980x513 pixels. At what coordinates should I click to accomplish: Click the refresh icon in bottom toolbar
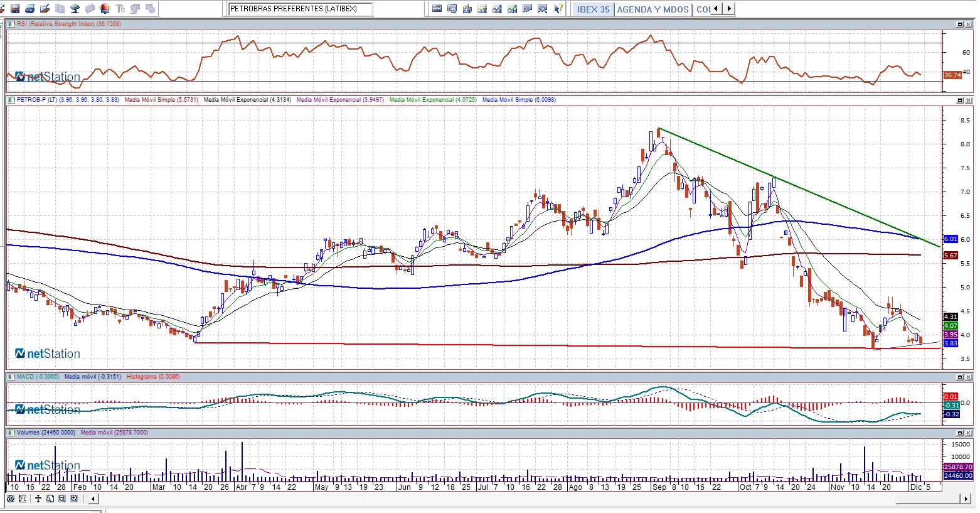[x=11, y=499]
